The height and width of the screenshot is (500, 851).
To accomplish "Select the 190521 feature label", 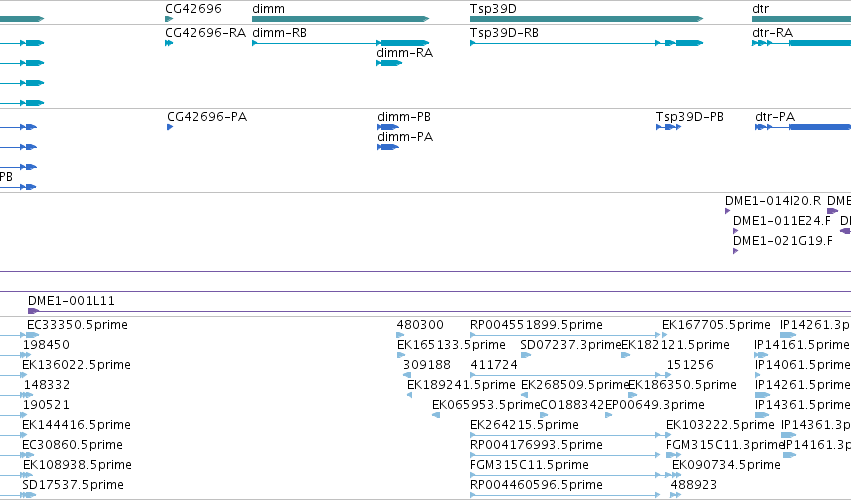I will tap(46, 405).
